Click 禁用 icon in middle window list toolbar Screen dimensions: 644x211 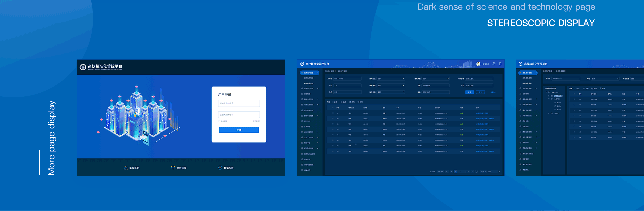point(350,102)
